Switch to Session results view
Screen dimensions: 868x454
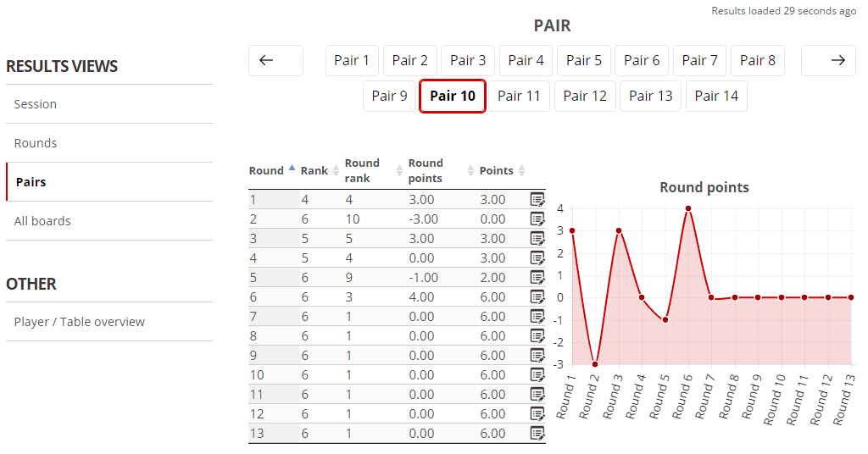36,104
